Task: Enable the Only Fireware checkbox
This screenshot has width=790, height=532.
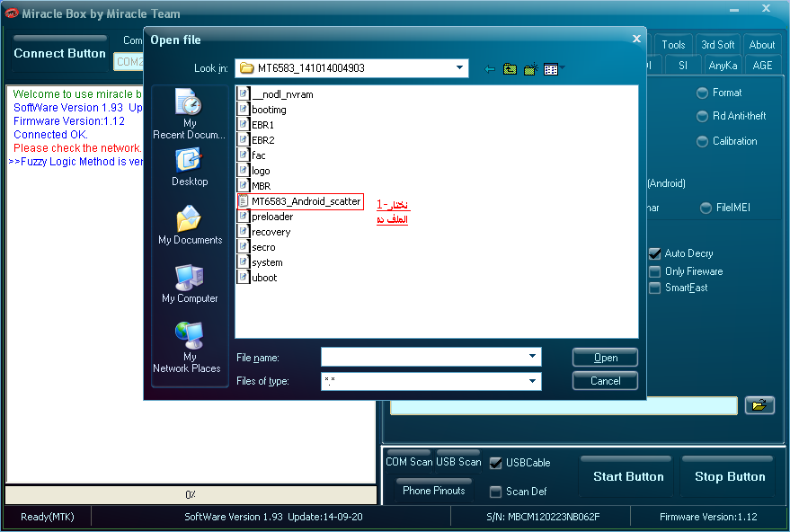Action: tap(654, 271)
